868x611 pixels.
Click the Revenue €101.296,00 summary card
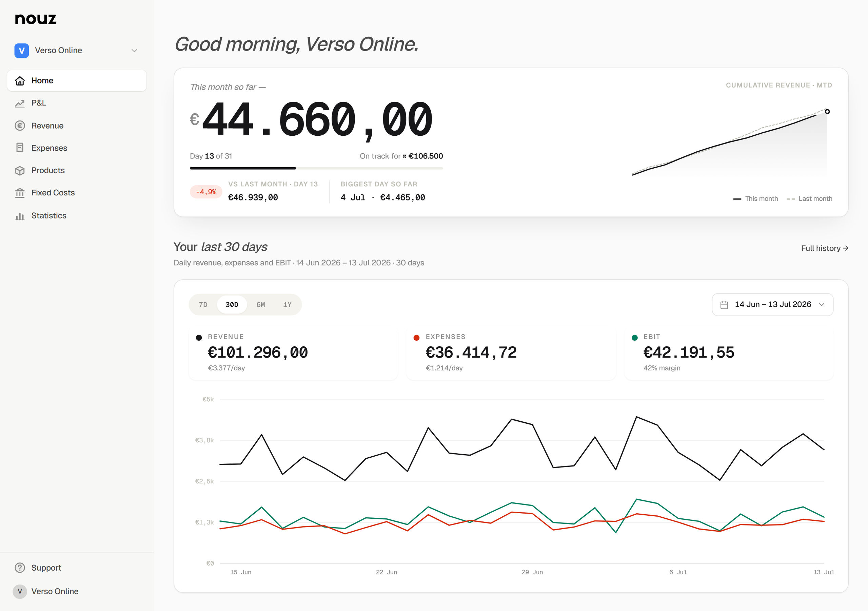click(293, 354)
